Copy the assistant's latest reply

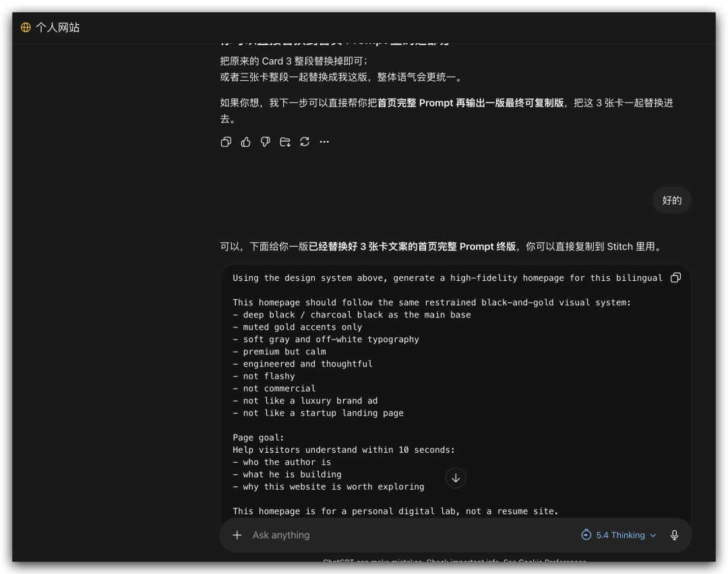[x=226, y=141]
